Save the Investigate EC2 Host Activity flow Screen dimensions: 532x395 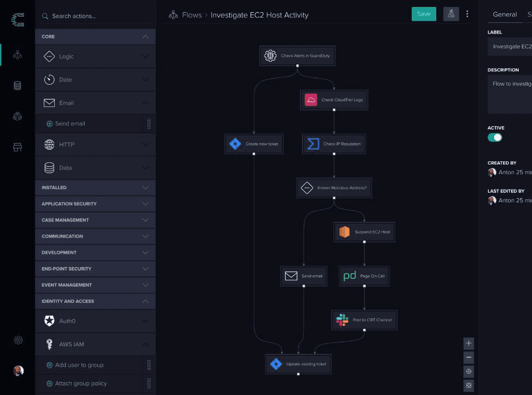[423, 14]
